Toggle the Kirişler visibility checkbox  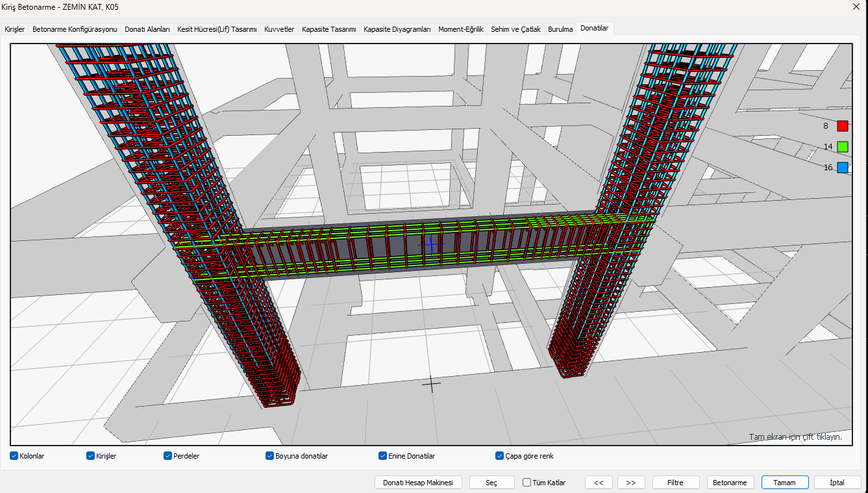pyautogui.click(x=90, y=456)
